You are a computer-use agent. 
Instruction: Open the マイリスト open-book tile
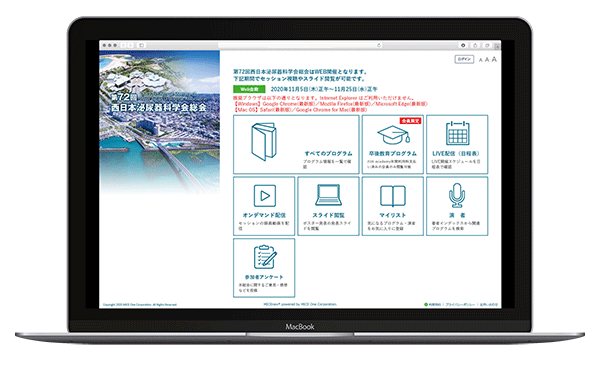(x=393, y=206)
